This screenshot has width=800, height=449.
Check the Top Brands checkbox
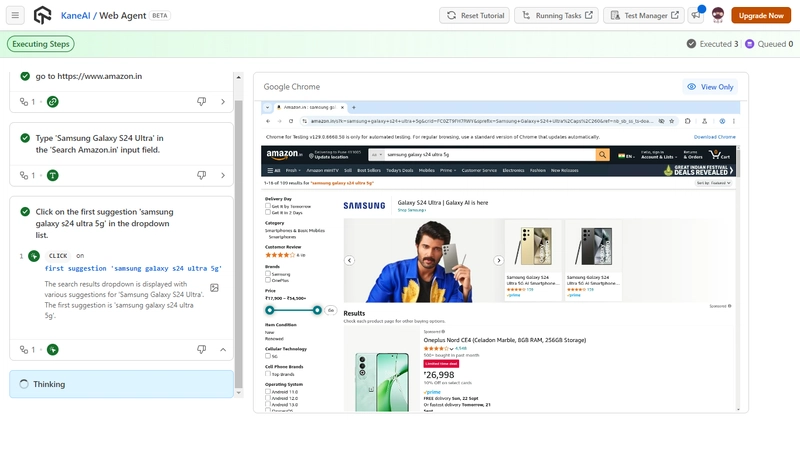point(268,373)
